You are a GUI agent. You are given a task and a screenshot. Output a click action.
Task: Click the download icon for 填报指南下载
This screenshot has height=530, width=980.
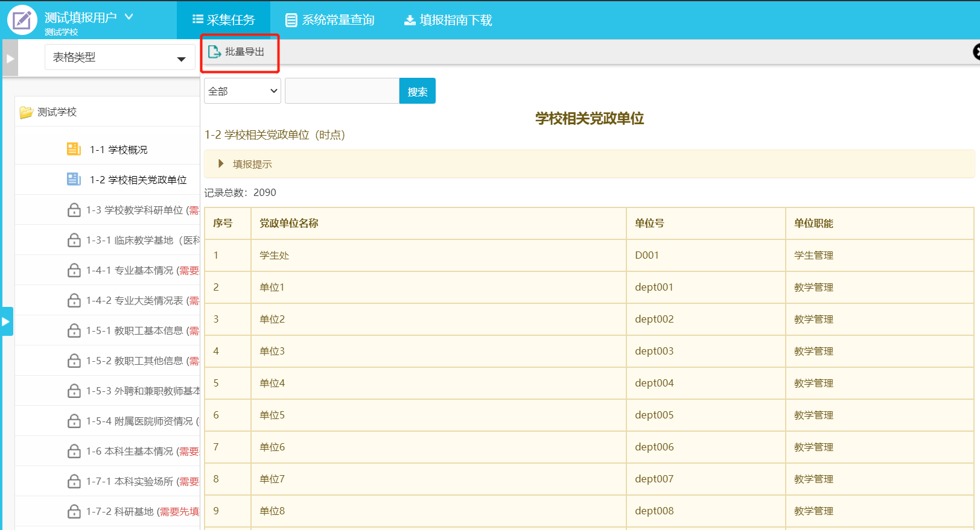[410, 21]
